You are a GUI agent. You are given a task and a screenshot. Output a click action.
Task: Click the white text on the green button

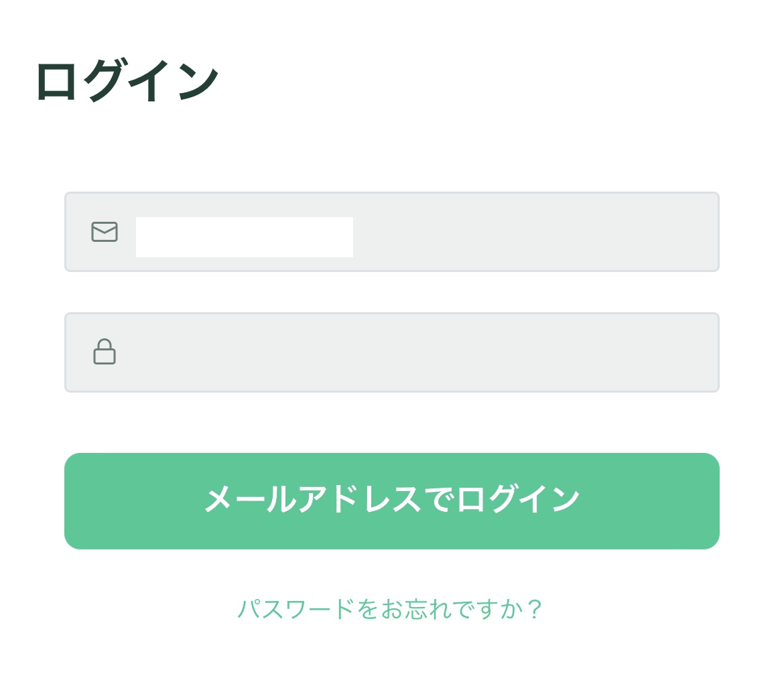tap(392, 499)
